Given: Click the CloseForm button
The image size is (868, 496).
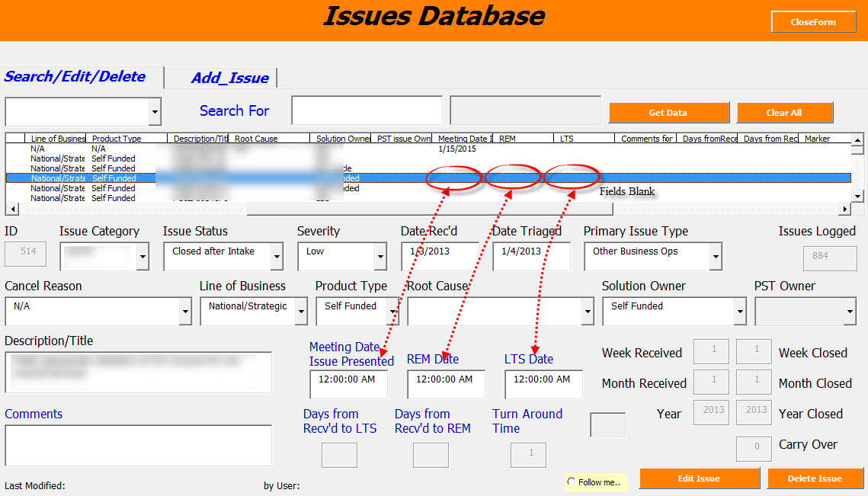Looking at the screenshot, I should pyautogui.click(x=812, y=22).
